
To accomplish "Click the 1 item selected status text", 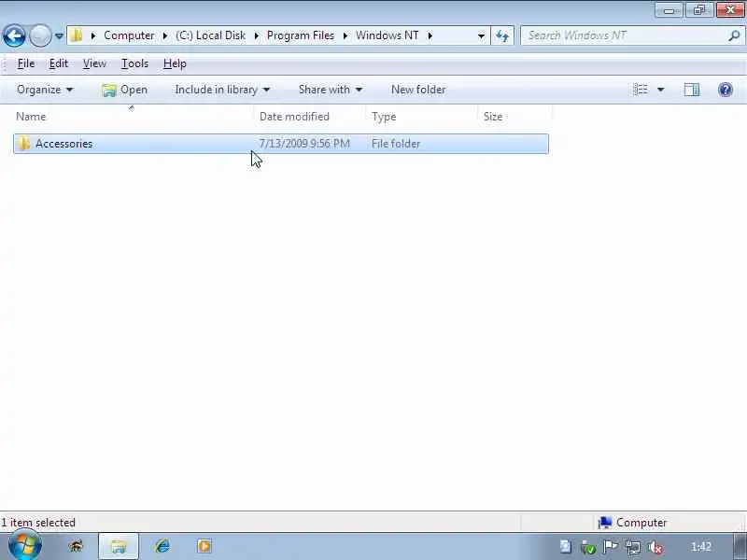I will [38, 523].
